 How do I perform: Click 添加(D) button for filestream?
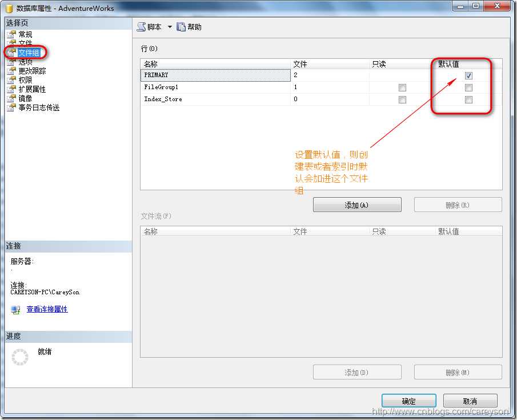[x=357, y=372]
